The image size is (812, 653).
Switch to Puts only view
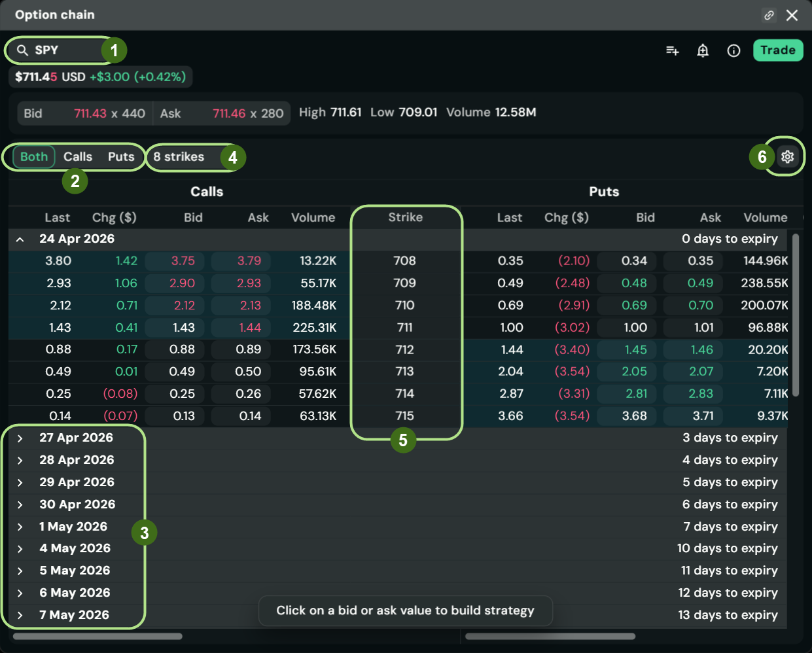[121, 157]
